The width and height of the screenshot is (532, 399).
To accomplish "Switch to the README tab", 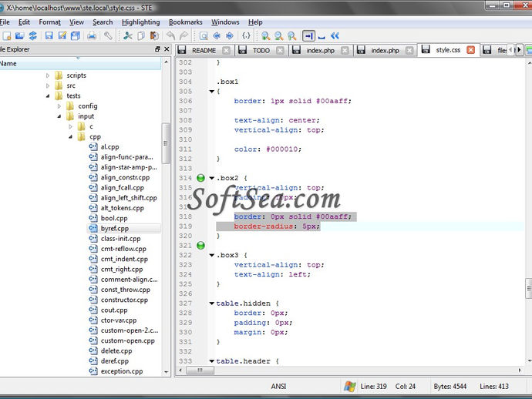I will pyautogui.click(x=204, y=51).
